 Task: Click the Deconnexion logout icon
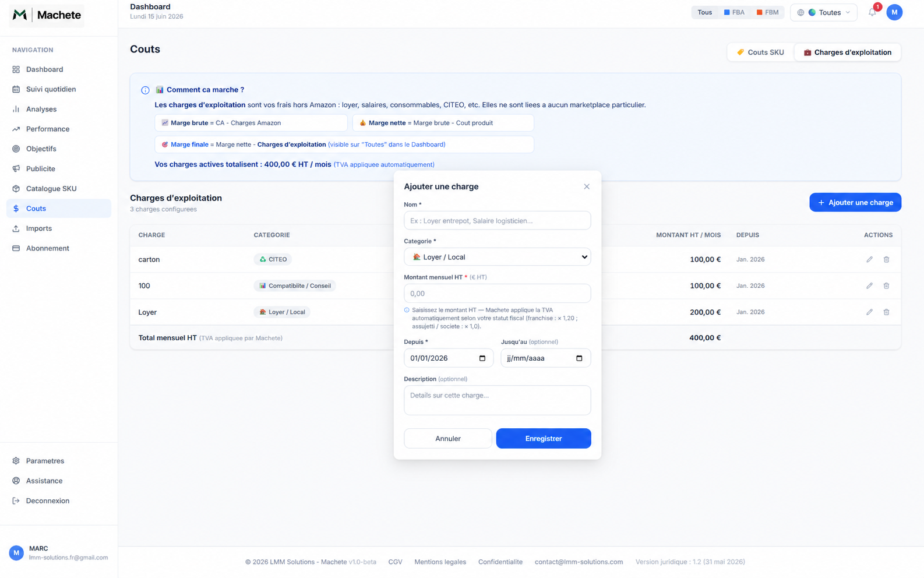click(x=16, y=501)
